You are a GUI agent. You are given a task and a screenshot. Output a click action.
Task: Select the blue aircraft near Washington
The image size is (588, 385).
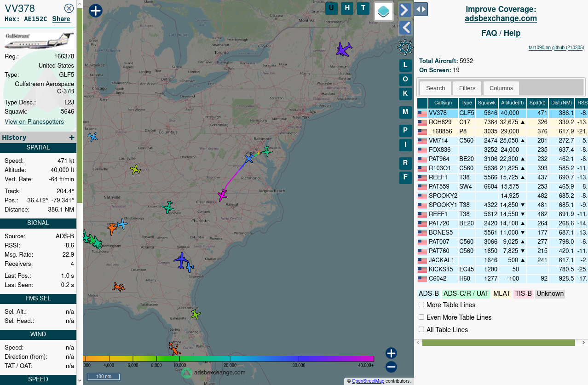pyautogui.click(x=249, y=158)
